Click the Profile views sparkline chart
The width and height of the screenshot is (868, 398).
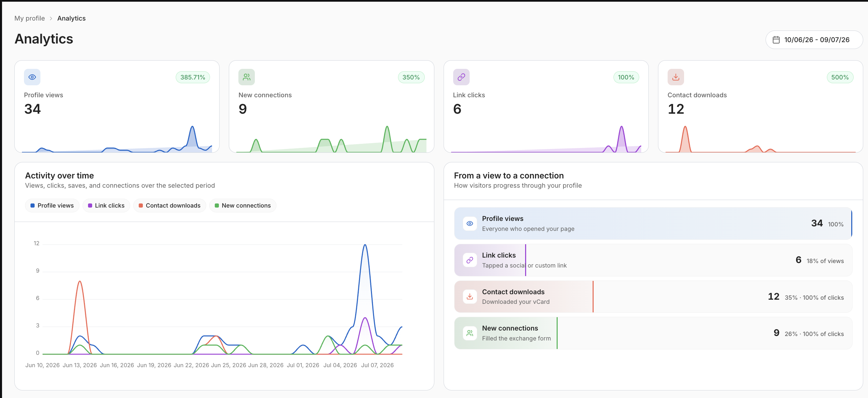(x=117, y=139)
